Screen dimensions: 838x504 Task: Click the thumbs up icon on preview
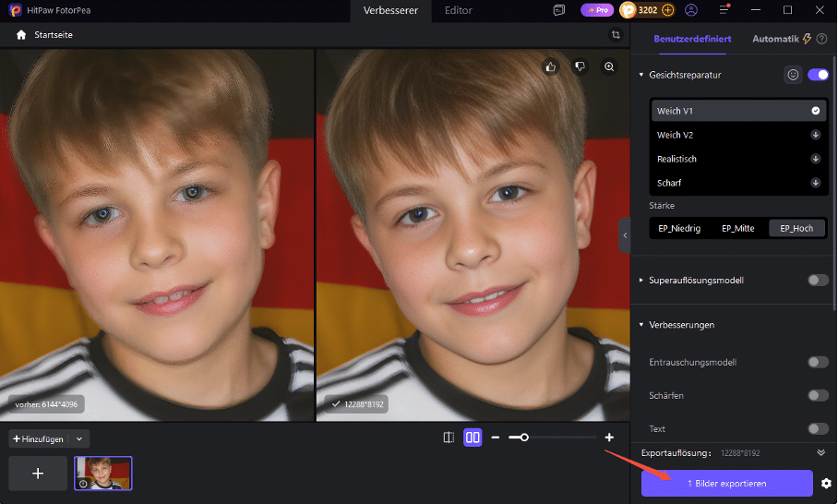pyautogui.click(x=551, y=66)
